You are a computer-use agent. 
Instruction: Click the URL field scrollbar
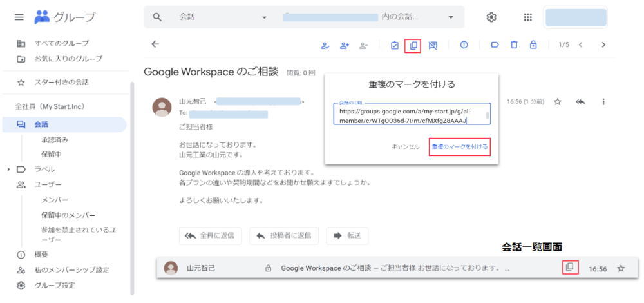pos(488,115)
